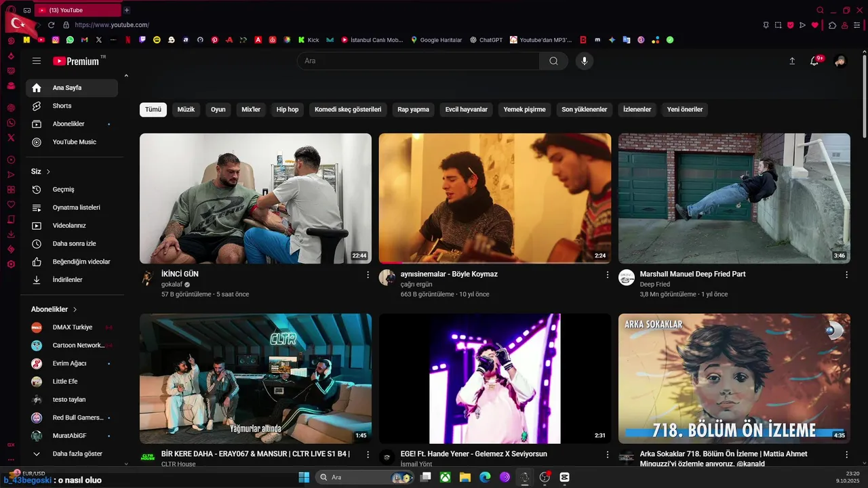Open Geçmiş history icon
The width and height of the screenshot is (868, 488).
point(37,189)
